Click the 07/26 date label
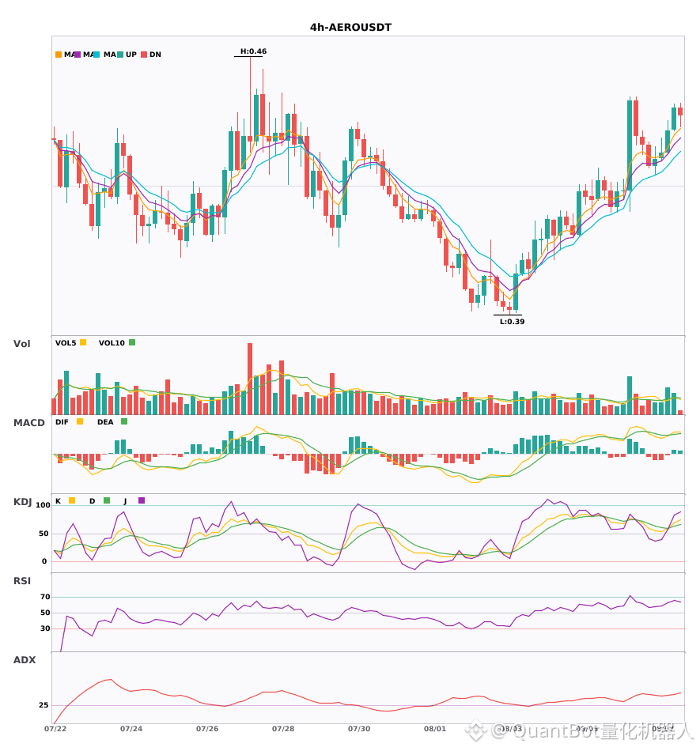 click(207, 729)
